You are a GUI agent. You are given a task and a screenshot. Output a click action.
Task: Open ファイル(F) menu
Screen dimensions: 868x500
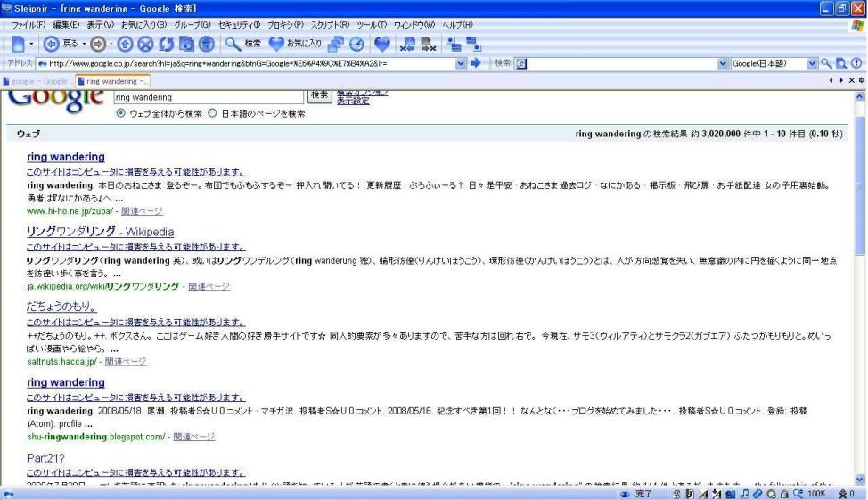click(x=29, y=25)
